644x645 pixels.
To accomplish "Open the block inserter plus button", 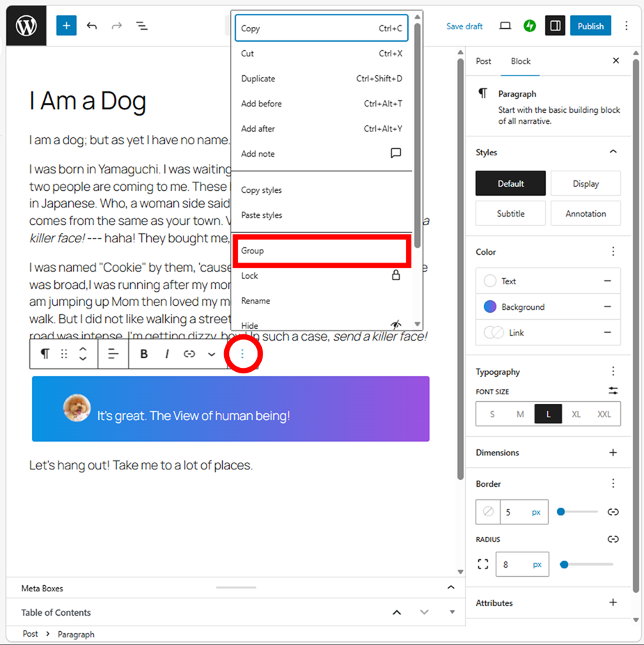I will pyautogui.click(x=67, y=26).
